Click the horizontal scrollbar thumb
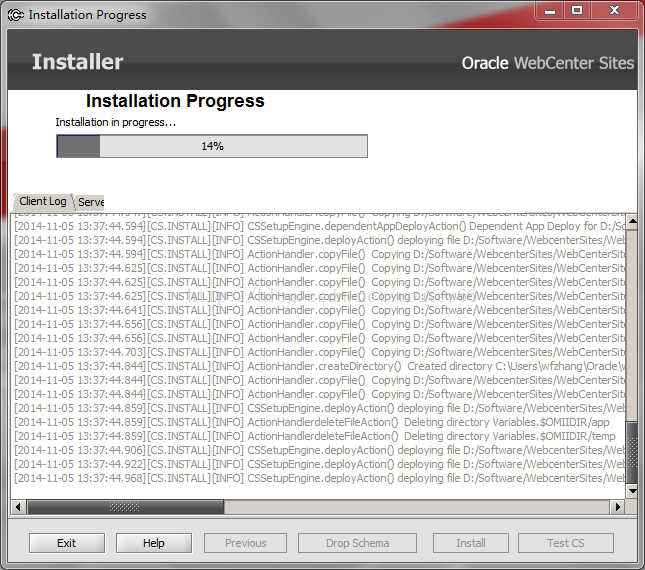The image size is (645, 570). 125,507
